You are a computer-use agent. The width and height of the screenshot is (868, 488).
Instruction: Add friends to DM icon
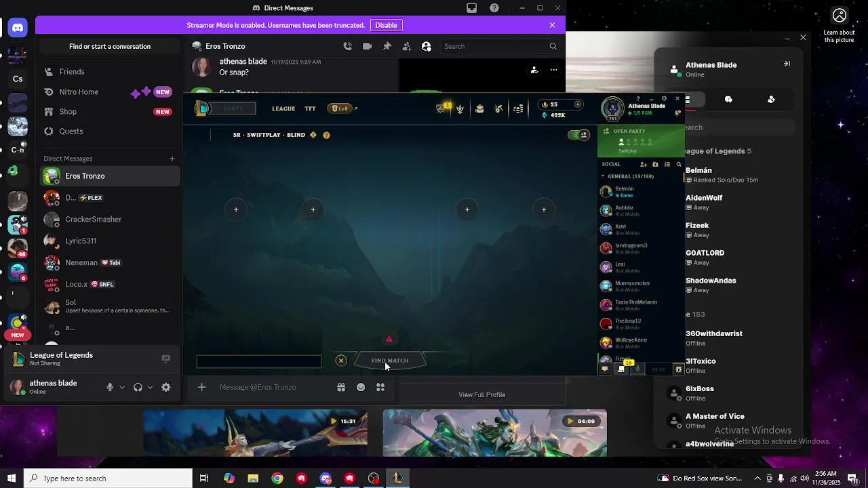pyautogui.click(x=406, y=46)
